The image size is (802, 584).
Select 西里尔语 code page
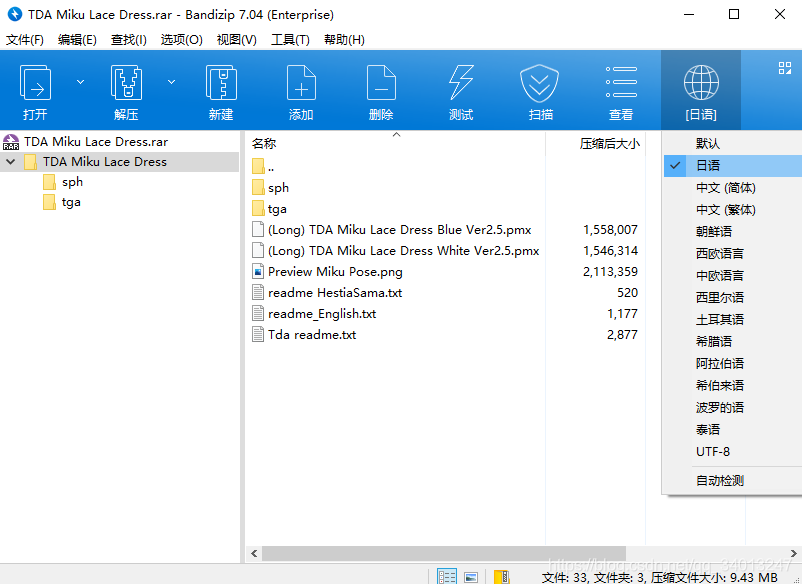point(732,298)
